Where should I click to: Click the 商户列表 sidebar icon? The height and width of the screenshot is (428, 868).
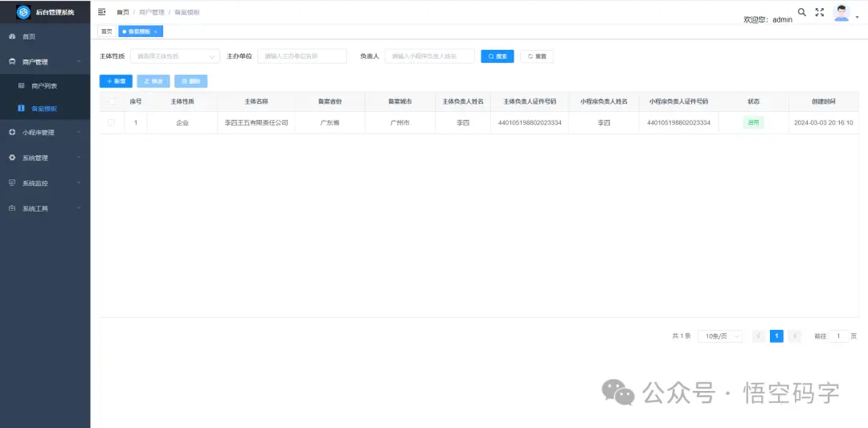[21, 86]
